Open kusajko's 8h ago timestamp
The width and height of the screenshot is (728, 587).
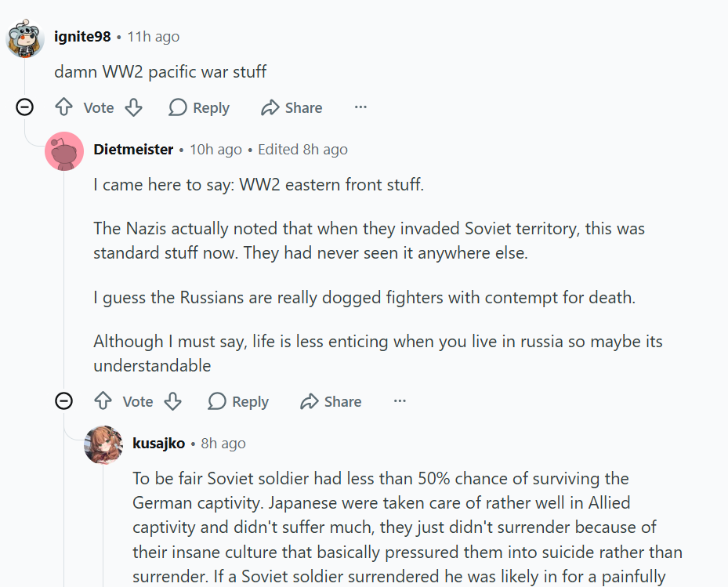coord(223,443)
